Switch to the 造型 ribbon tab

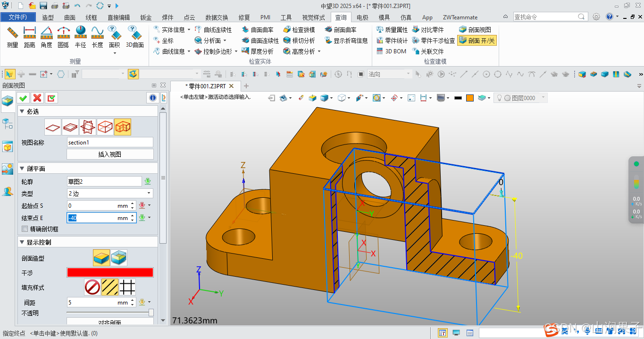[48, 17]
